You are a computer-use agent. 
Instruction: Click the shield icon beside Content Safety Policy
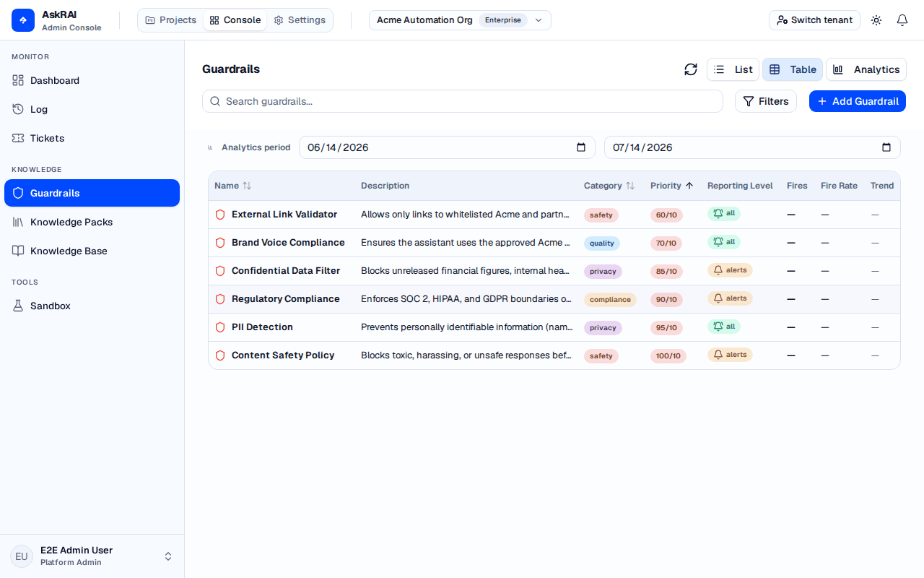220,355
